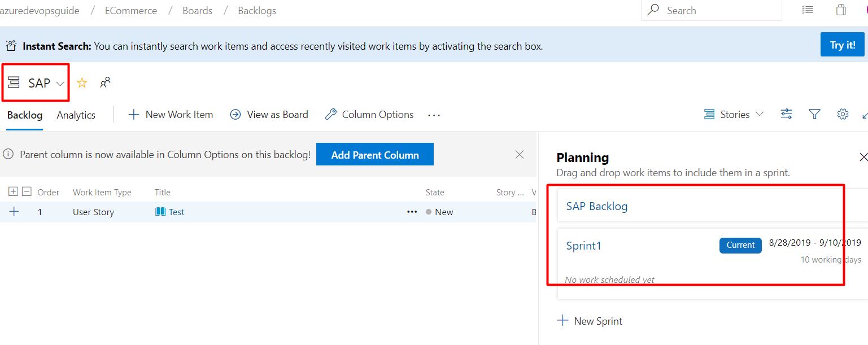Click the Add Parent Column button
Screen dimensions: 868x345
[375, 155]
